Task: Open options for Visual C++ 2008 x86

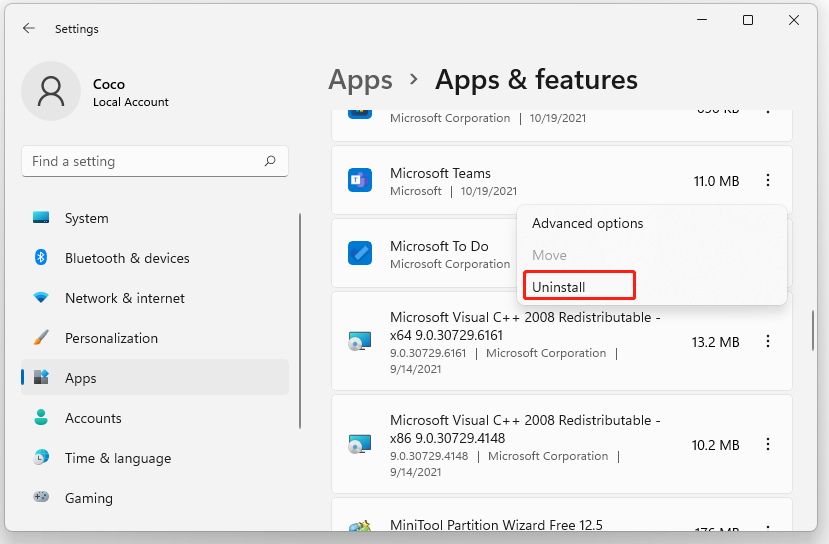Action: pos(768,444)
